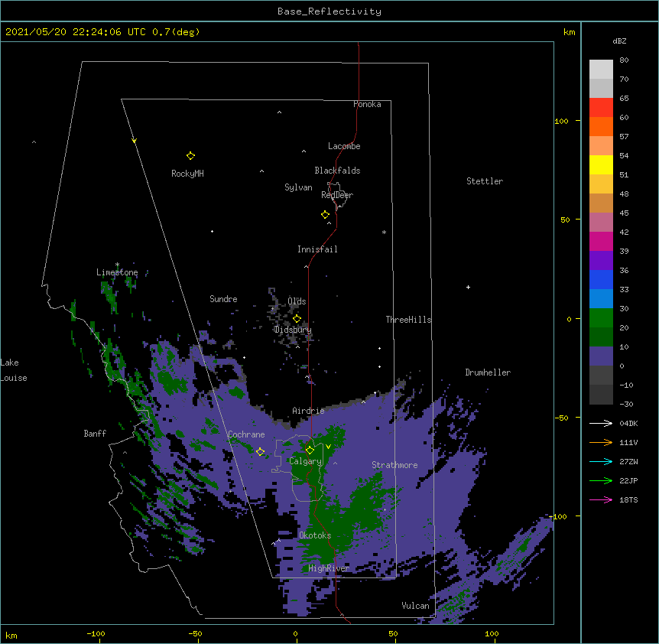Click the 18TS legend text
The image size is (659, 644).
click(628, 499)
